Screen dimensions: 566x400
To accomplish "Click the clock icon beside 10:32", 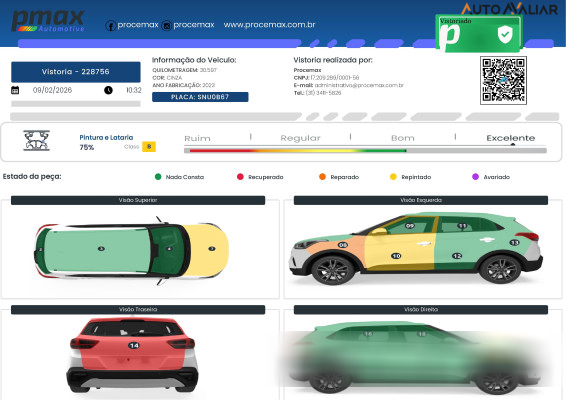I will click(x=108, y=90).
